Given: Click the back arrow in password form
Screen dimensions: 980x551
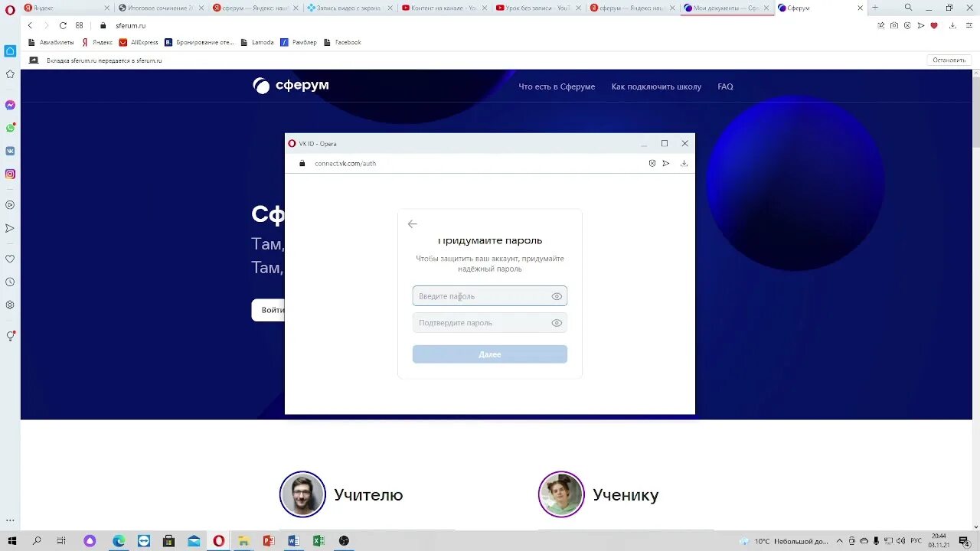Looking at the screenshot, I should coord(413,223).
